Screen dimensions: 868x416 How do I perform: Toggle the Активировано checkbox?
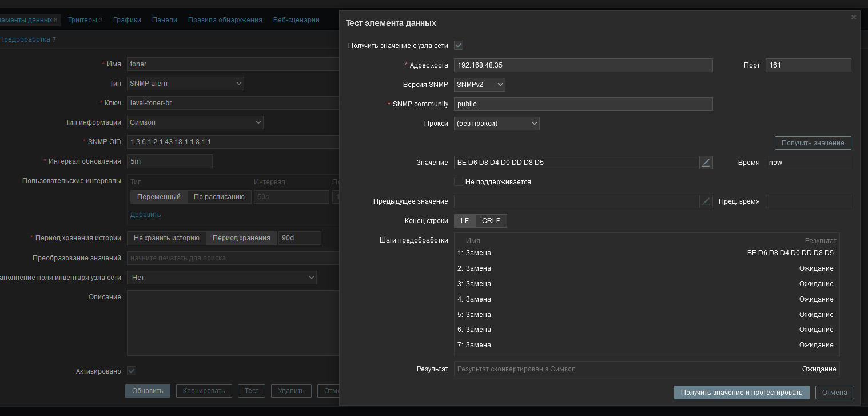coord(132,371)
